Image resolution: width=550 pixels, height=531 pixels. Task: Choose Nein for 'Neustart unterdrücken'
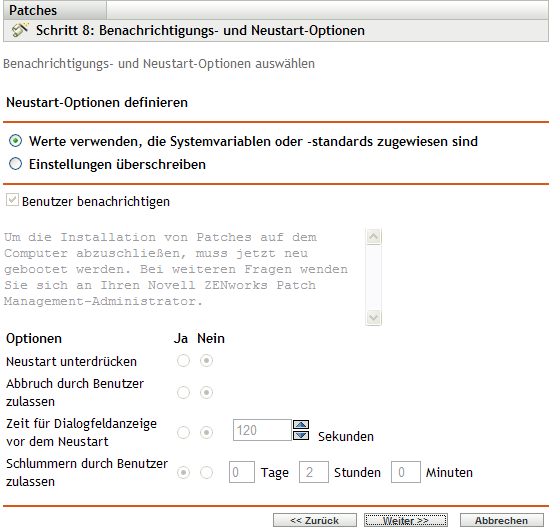pos(206,361)
